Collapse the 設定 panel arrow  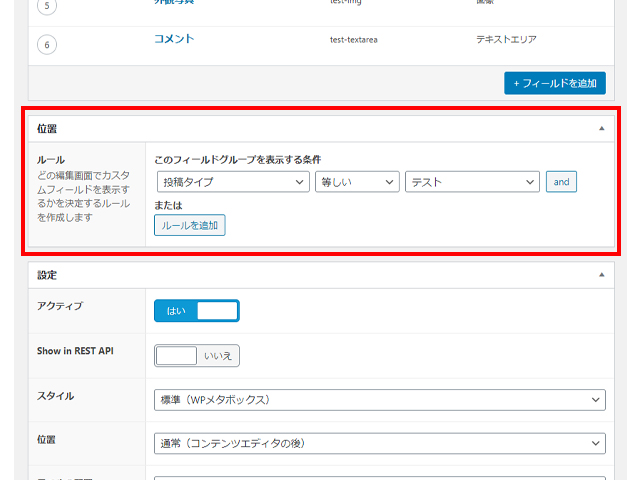[x=601, y=275]
